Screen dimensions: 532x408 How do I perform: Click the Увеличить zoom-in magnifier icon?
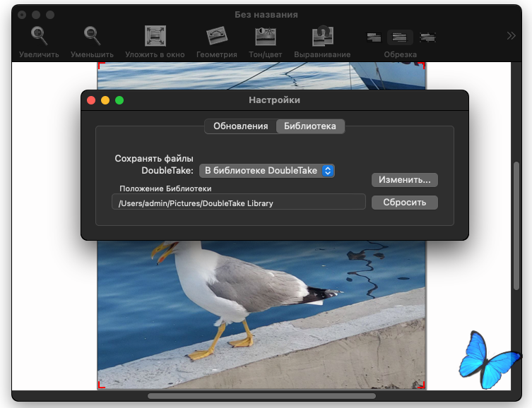coord(39,36)
